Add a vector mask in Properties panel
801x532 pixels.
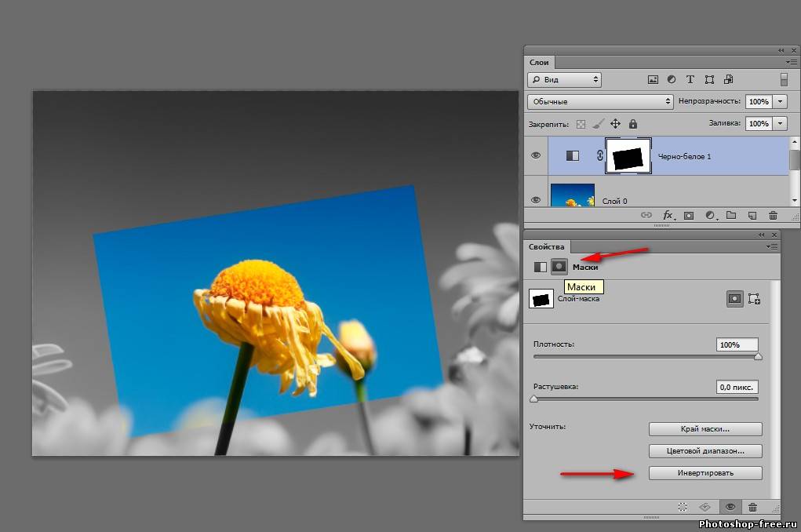click(754, 298)
